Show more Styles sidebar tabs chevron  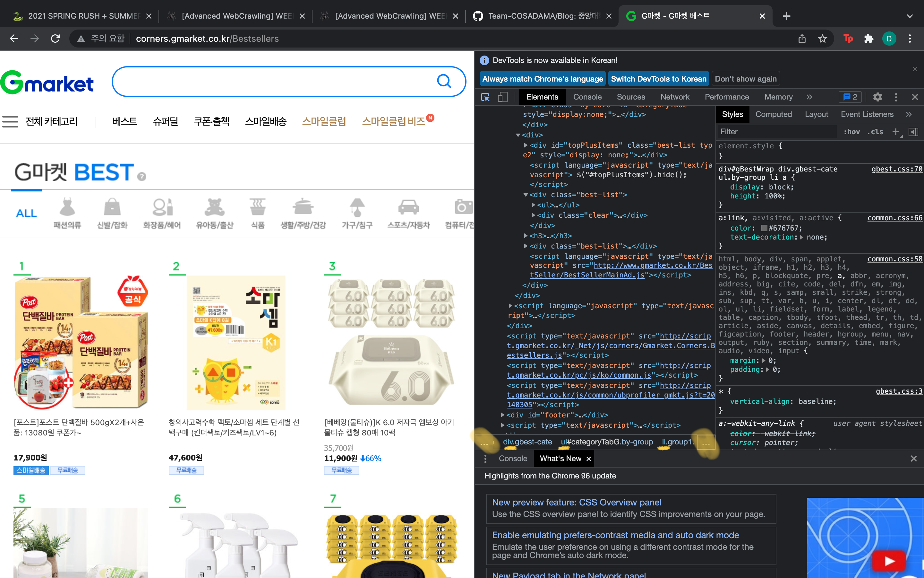[x=909, y=114]
